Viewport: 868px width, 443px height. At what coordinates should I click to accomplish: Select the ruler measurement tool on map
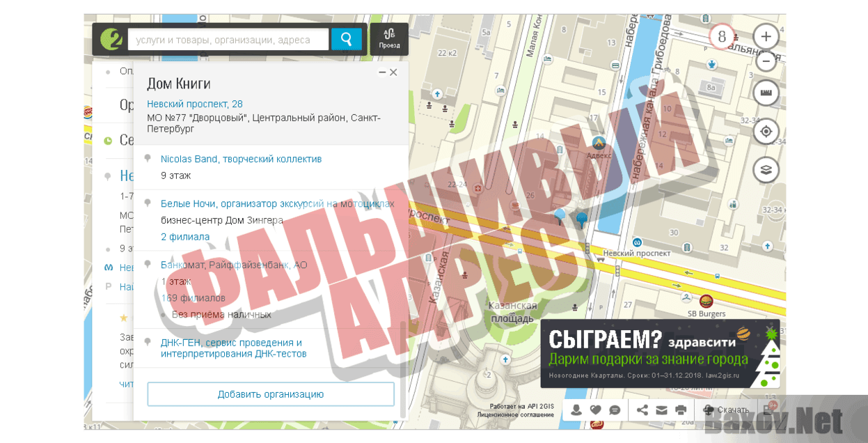point(766,93)
